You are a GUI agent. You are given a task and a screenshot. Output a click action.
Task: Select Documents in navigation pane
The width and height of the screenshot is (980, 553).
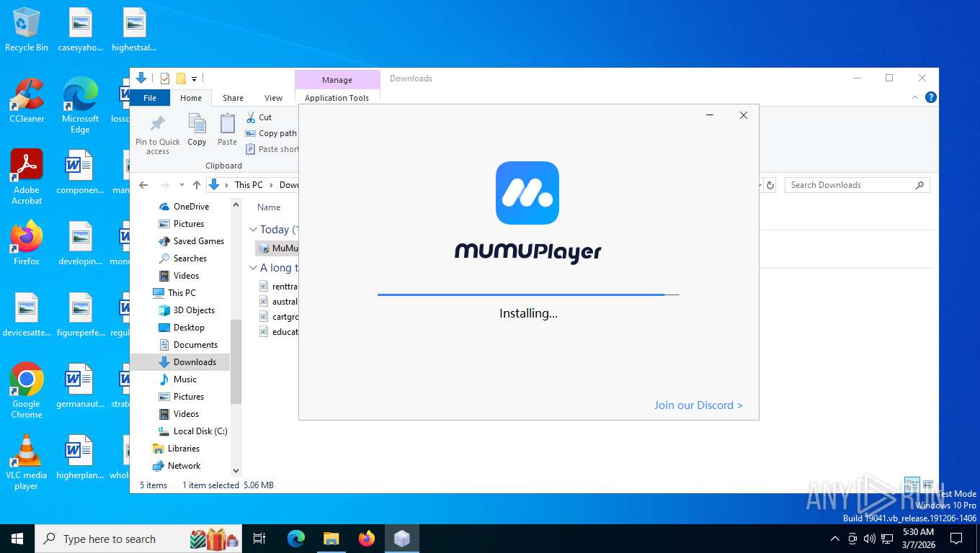[188, 345]
